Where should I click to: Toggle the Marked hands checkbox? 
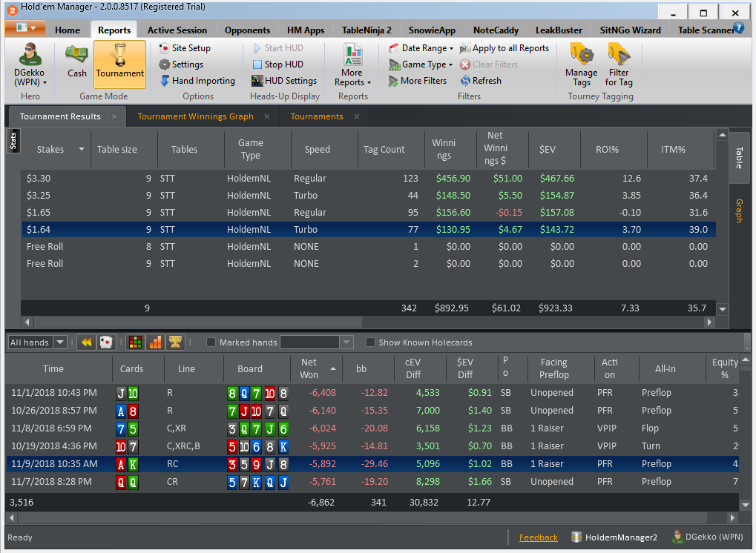click(x=211, y=342)
